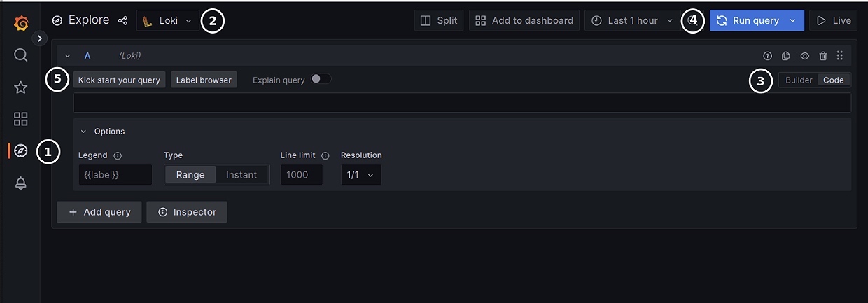Open the Loki data source dropdown
Viewport: 868px width, 303px height.
click(x=168, y=21)
